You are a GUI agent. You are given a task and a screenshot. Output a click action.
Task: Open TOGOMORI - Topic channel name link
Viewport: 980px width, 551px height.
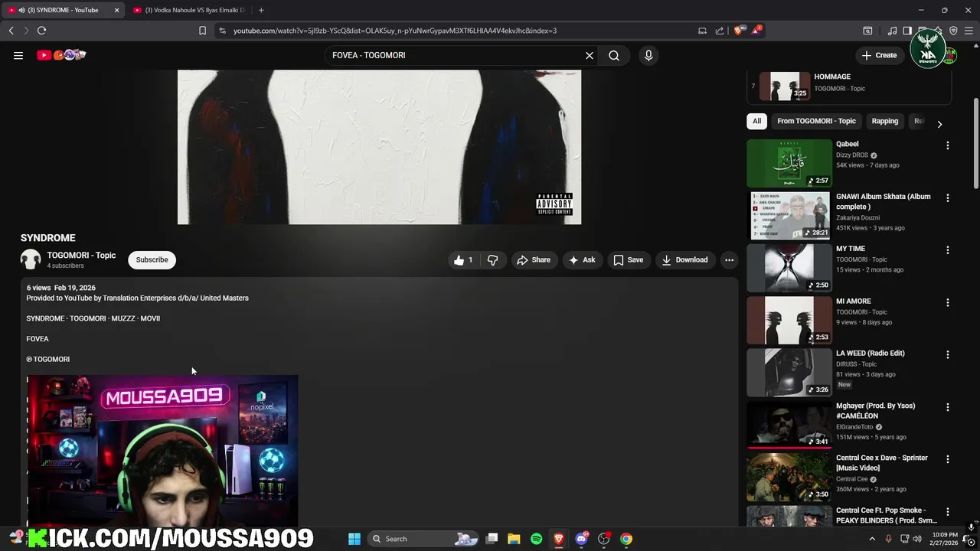pyautogui.click(x=81, y=256)
